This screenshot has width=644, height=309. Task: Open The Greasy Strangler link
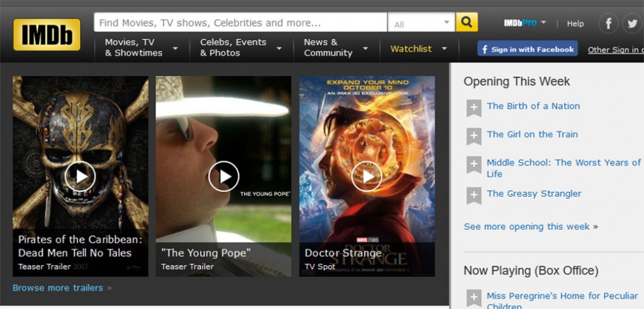coord(534,193)
